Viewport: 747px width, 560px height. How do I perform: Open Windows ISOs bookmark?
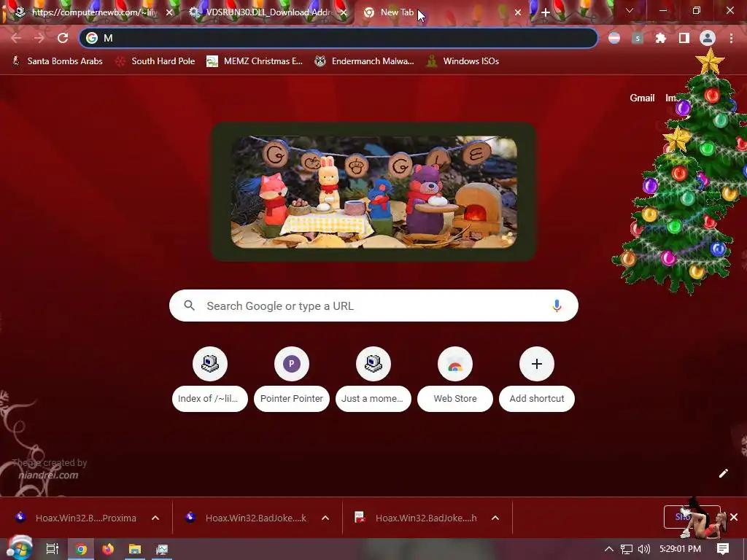click(462, 61)
